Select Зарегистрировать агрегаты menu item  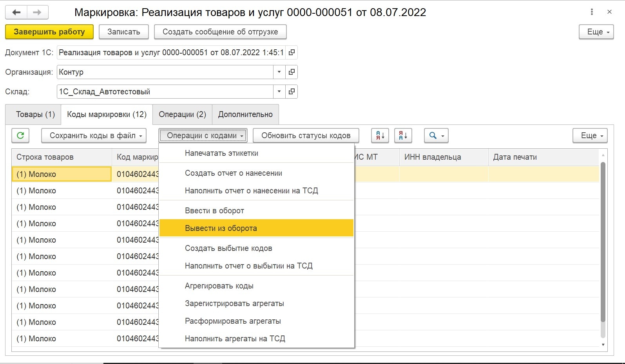(257, 303)
